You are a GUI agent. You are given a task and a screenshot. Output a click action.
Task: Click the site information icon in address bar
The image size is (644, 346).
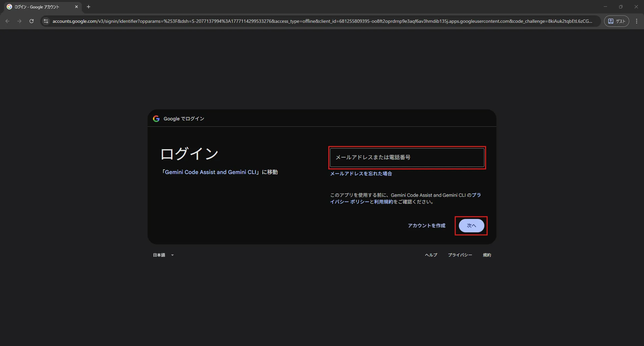(46, 21)
